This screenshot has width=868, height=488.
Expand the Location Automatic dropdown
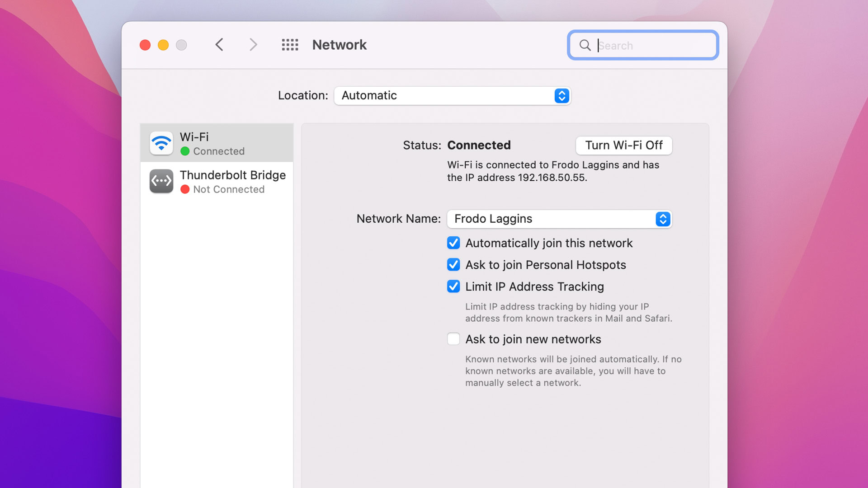tap(561, 95)
